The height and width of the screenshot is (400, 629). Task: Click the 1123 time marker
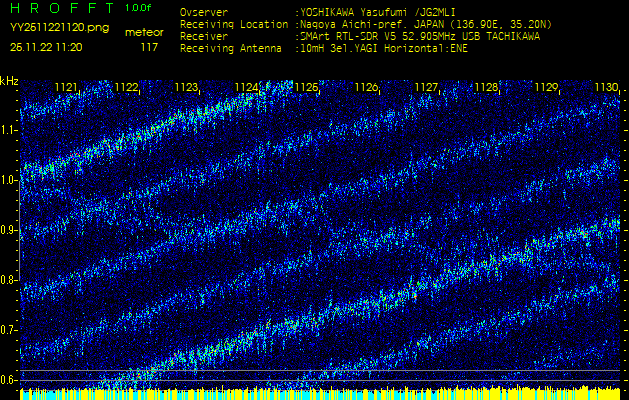point(186,87)
